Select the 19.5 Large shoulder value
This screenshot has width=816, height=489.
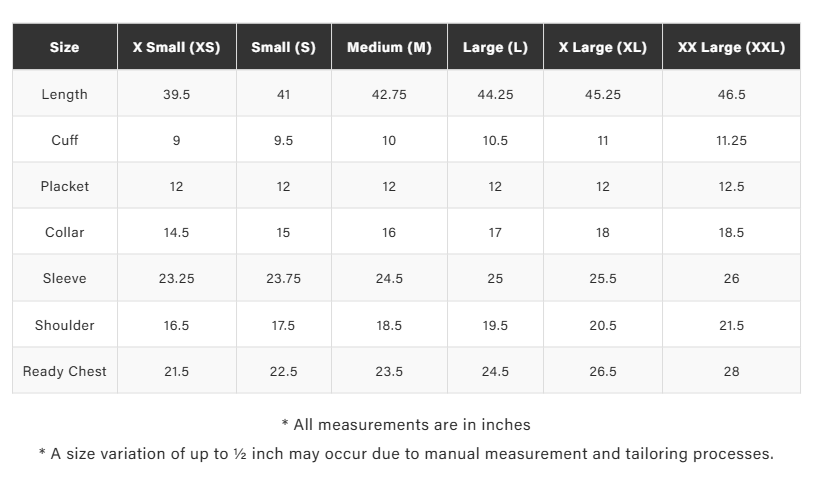(495, 325)
